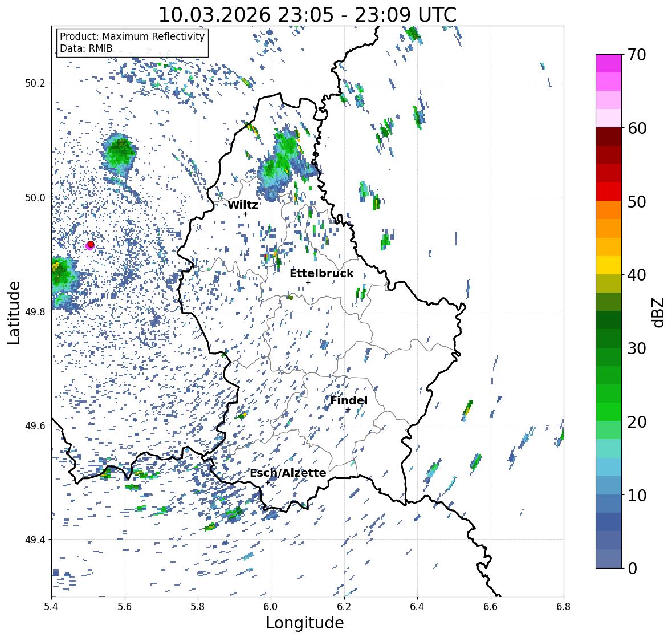Click the 60 tick on the colorbar
The image size is (672, 637).
pos(637,128)
